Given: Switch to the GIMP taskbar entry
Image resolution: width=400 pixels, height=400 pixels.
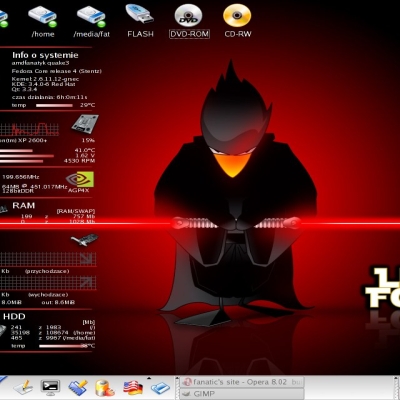Looking at the screenshot, I should click(242, 394).
